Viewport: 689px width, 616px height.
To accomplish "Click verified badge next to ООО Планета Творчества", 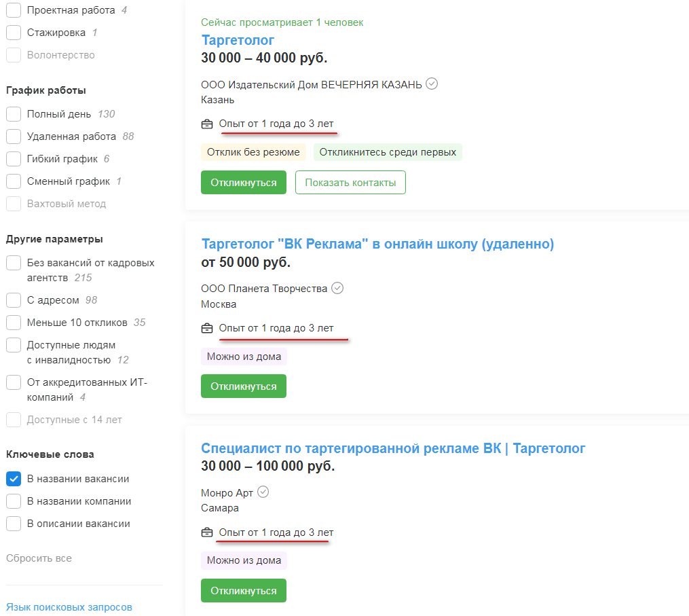I will tap(337, 288).
